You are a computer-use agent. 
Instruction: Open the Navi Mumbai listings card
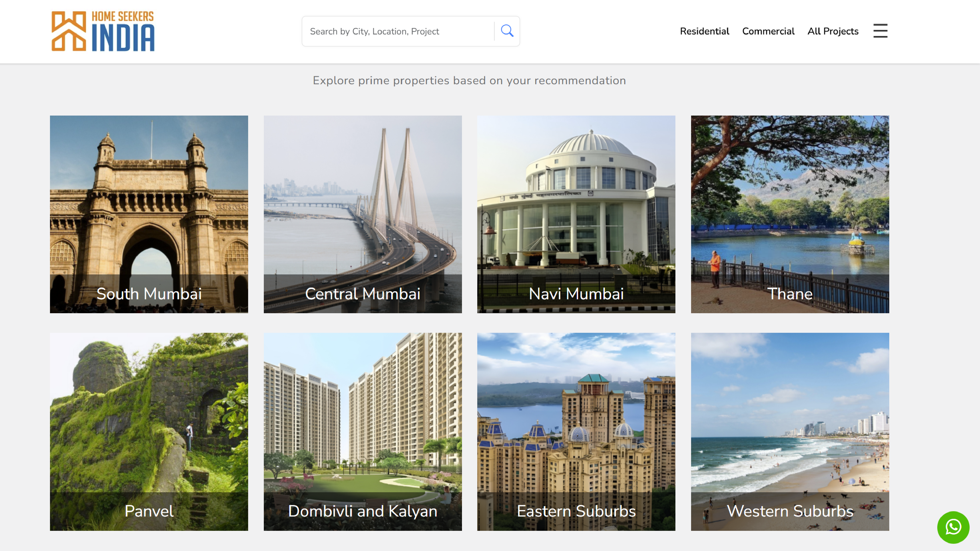point(576,214)
